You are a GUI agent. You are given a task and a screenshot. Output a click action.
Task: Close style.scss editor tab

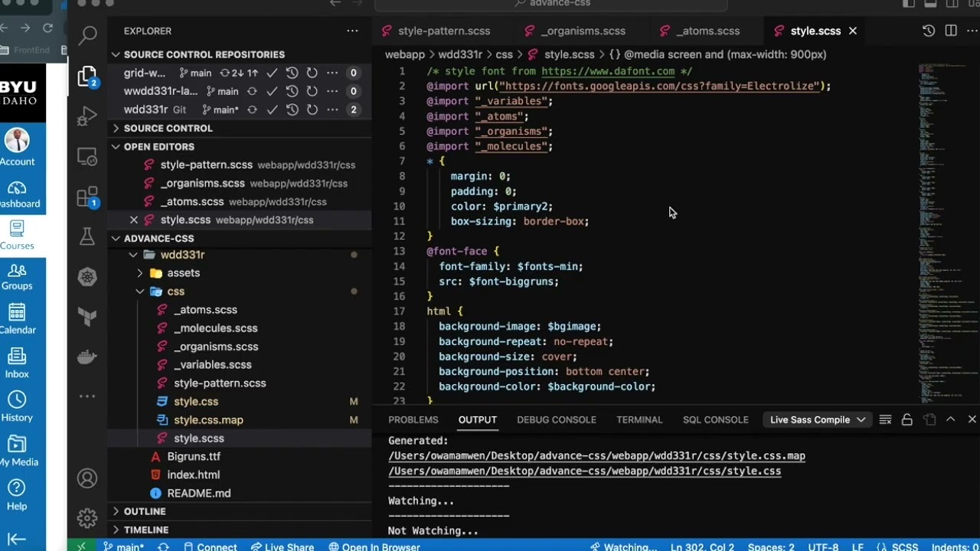852,31
